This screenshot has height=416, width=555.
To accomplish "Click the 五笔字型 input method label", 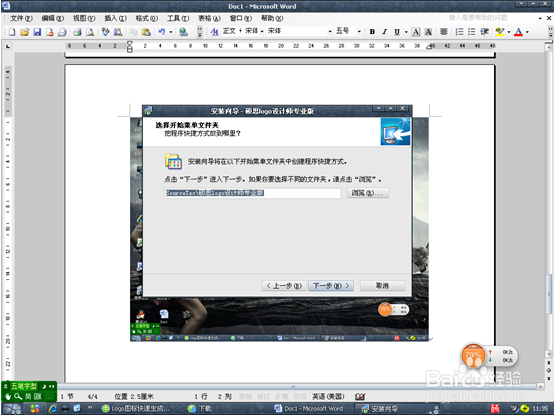I will pyautogui.click(x=23, y=386).
